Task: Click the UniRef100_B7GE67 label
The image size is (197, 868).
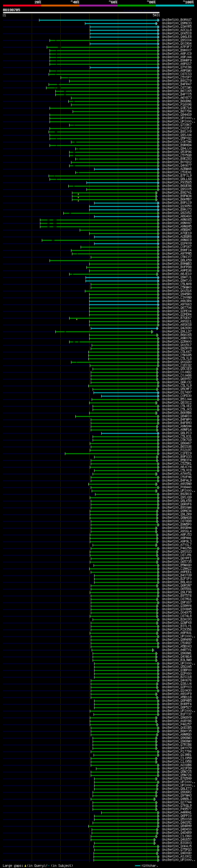Action: [x=177, y=318]
